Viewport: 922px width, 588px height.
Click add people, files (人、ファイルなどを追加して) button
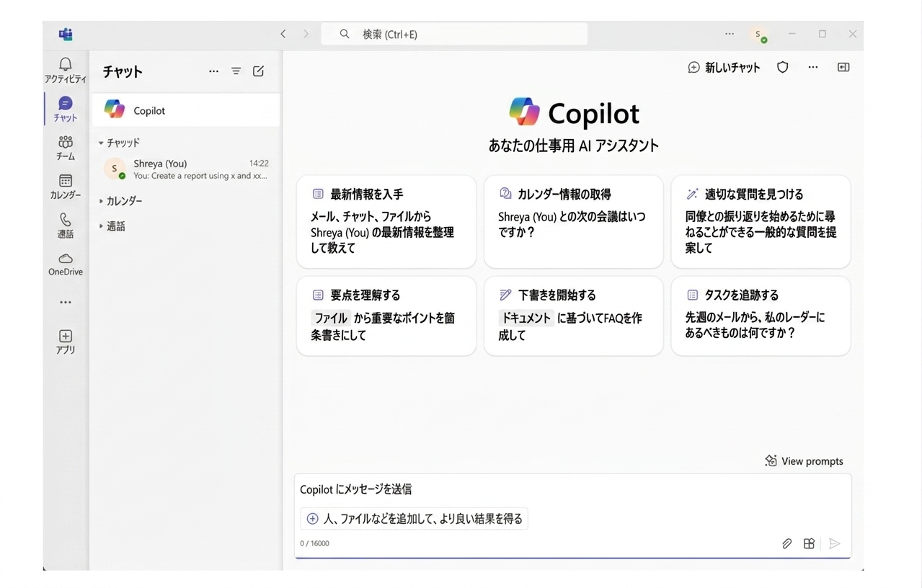tap(415, 518)
